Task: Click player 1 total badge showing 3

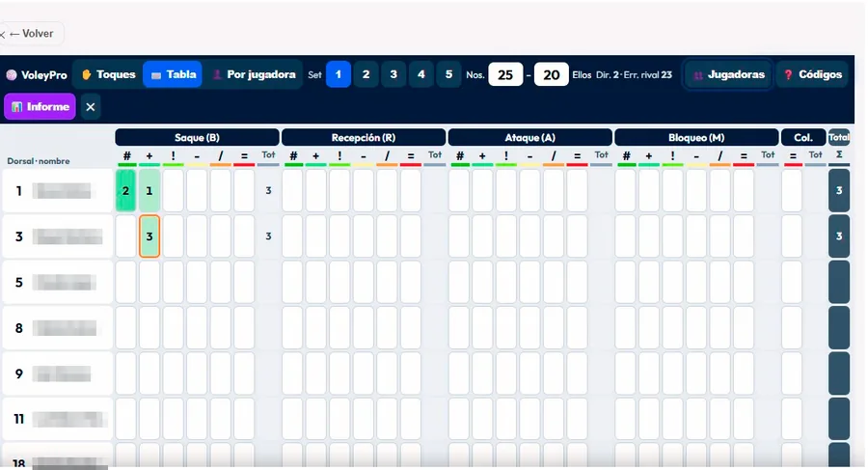Action: tap(839, 191)
